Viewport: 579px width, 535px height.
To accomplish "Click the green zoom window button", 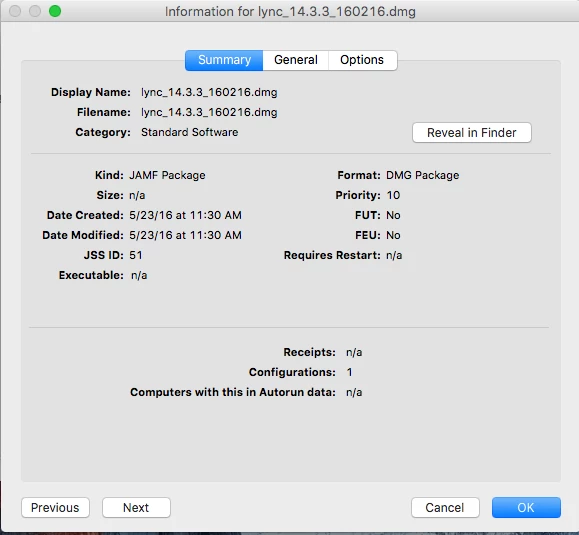I will pos(55,11).
